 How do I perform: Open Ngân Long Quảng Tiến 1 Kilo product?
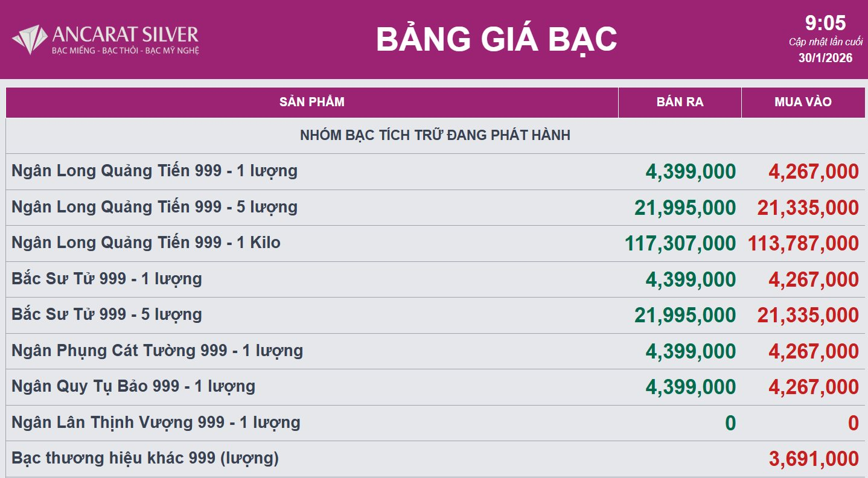pos(146,243)
